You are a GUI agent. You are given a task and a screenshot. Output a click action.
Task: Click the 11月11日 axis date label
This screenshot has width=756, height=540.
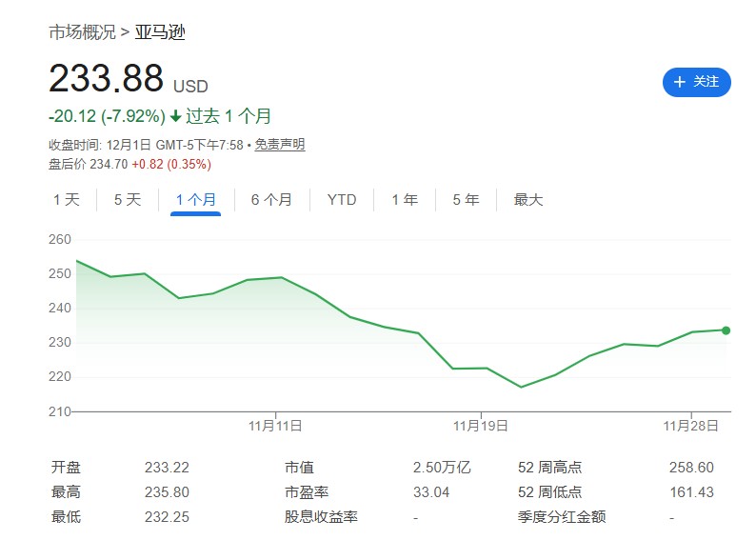(275, 425)
